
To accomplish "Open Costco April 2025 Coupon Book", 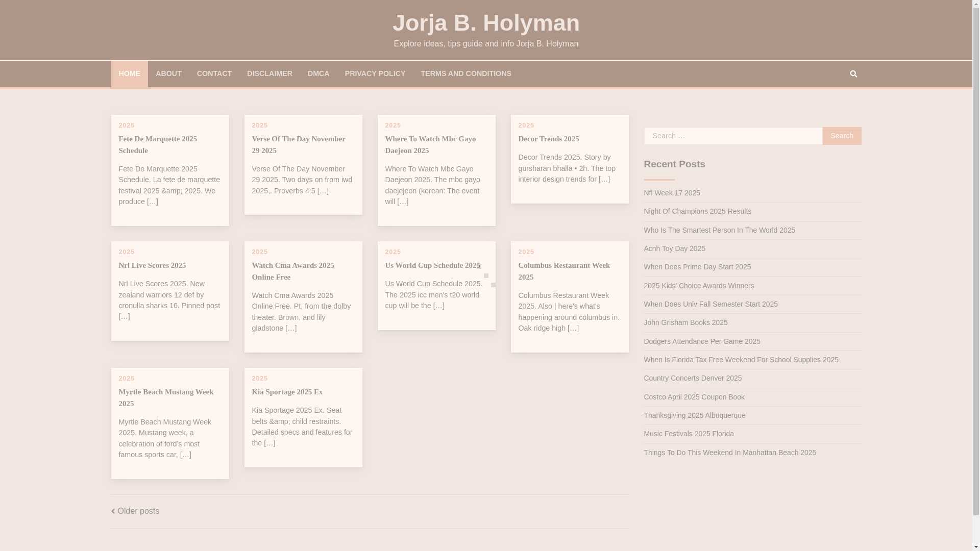I will point(694,397).
